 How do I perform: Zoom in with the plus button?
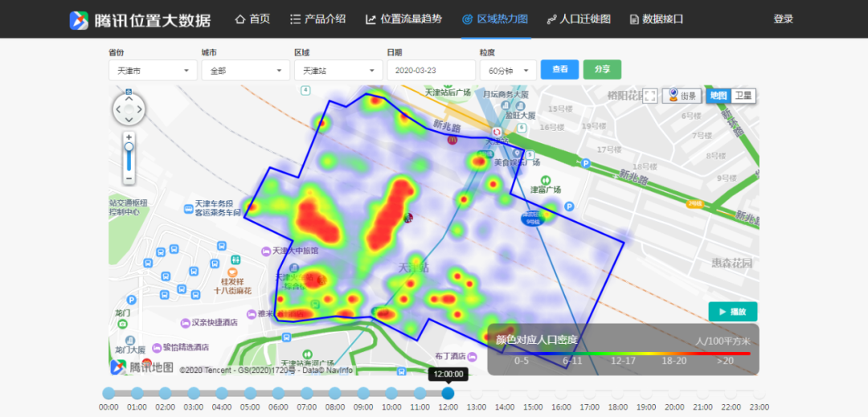[129, 137]
